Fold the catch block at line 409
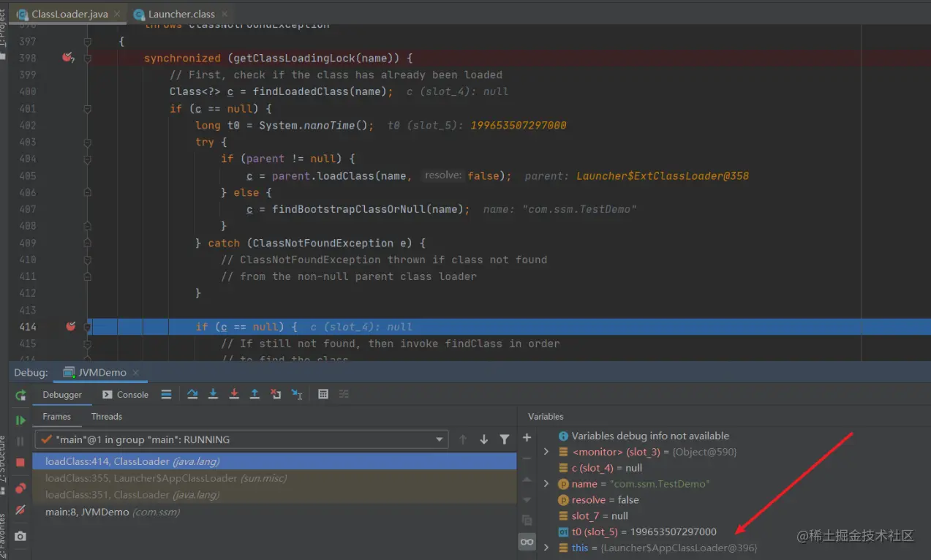The height and width of the screenshot is (560, 931). [x=87, y=243]
